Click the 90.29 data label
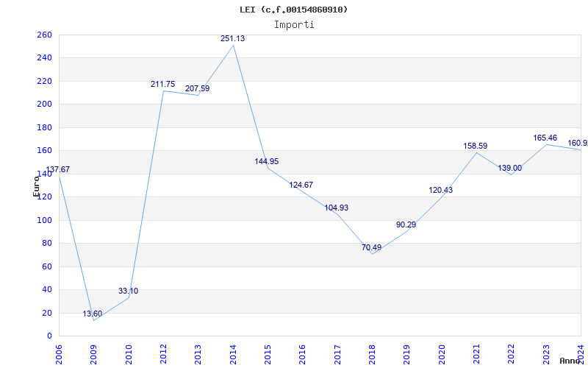 coord(406,224)
